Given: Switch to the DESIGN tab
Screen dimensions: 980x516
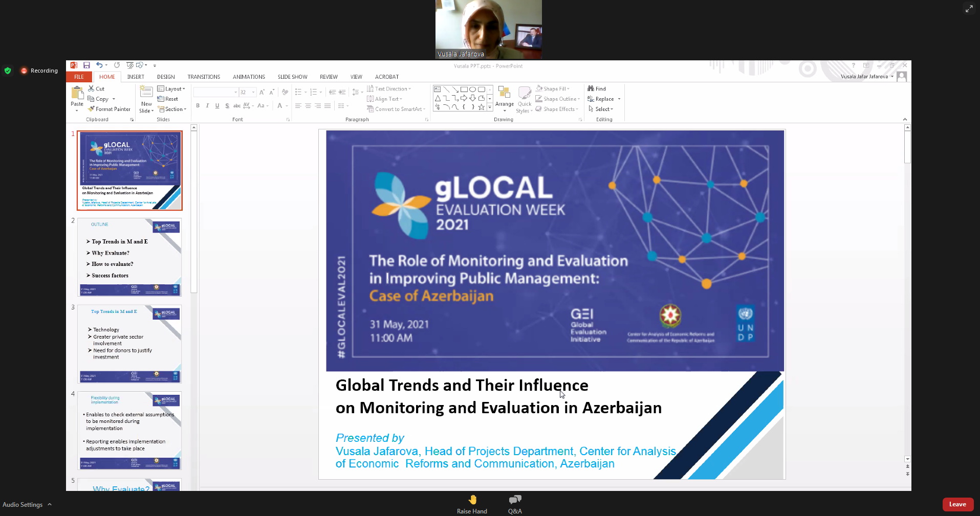Looking at the screenshot, I should (x=166, y=77).
